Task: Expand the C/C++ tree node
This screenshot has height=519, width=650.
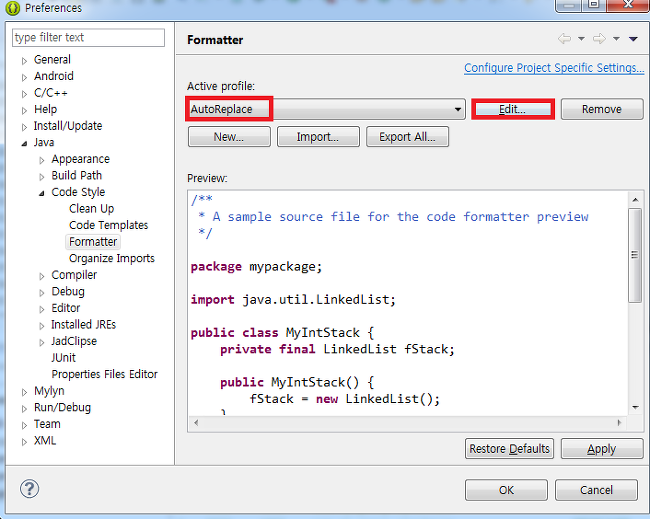Action: click(24, 94)
